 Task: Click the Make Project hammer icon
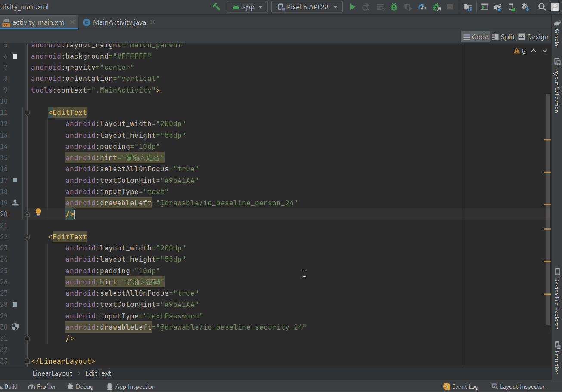coord(216,7)
